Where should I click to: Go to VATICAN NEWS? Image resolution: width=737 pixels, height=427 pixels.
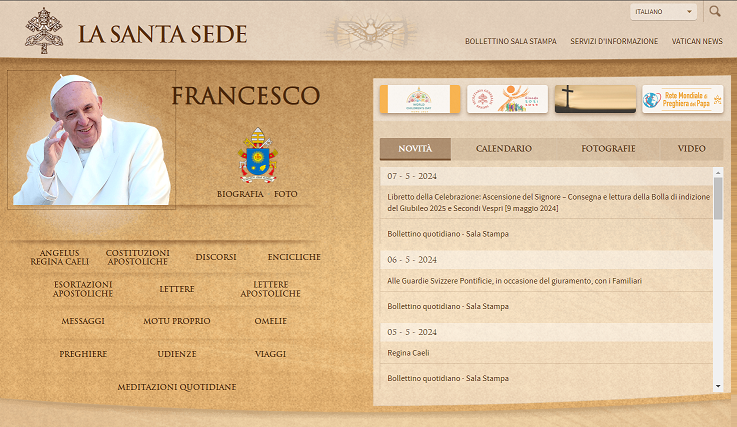(697, 41)
